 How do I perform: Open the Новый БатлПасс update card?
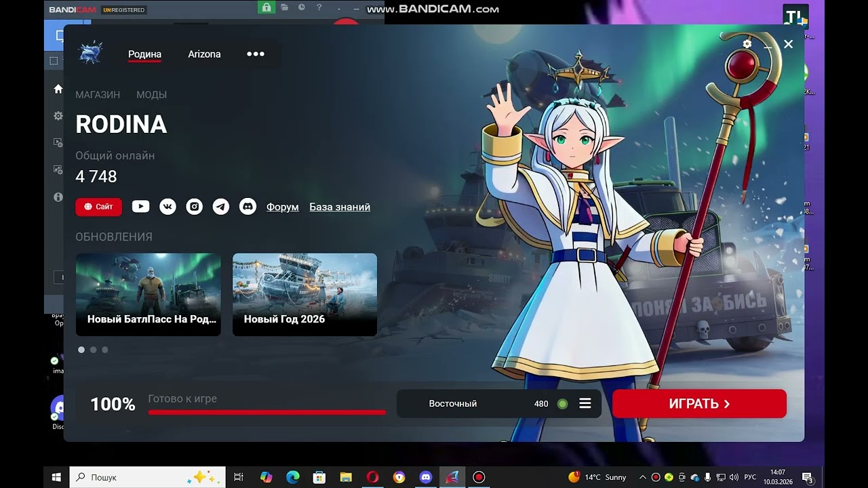coord(149,295)
